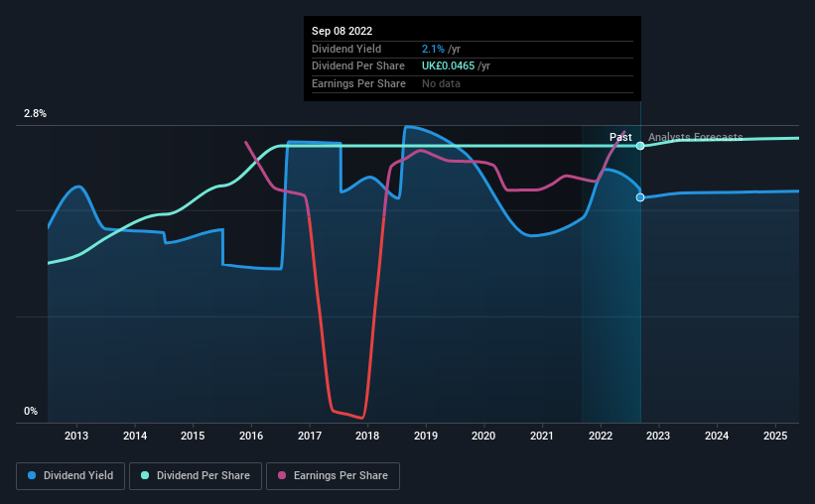Click the 2019 x-axis label
This screenshot has height=504, width=815.
tap(426, 436)
